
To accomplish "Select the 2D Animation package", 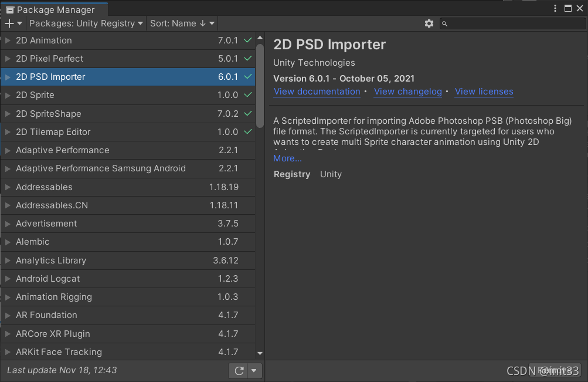I will (x=127, y=40).
